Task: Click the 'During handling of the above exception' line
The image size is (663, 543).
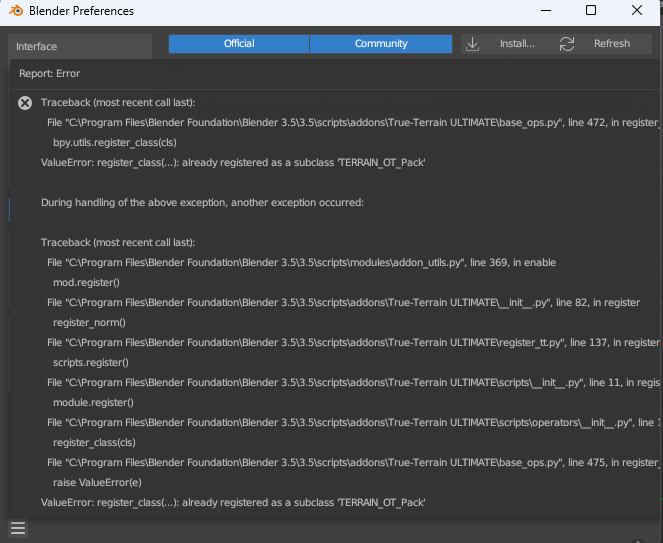Action: point(202,203)
